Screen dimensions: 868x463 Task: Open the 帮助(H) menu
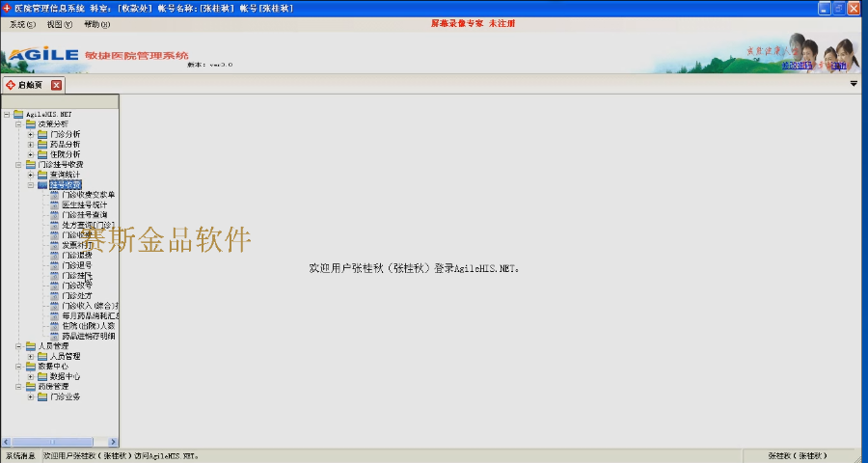tap(96, 24)
